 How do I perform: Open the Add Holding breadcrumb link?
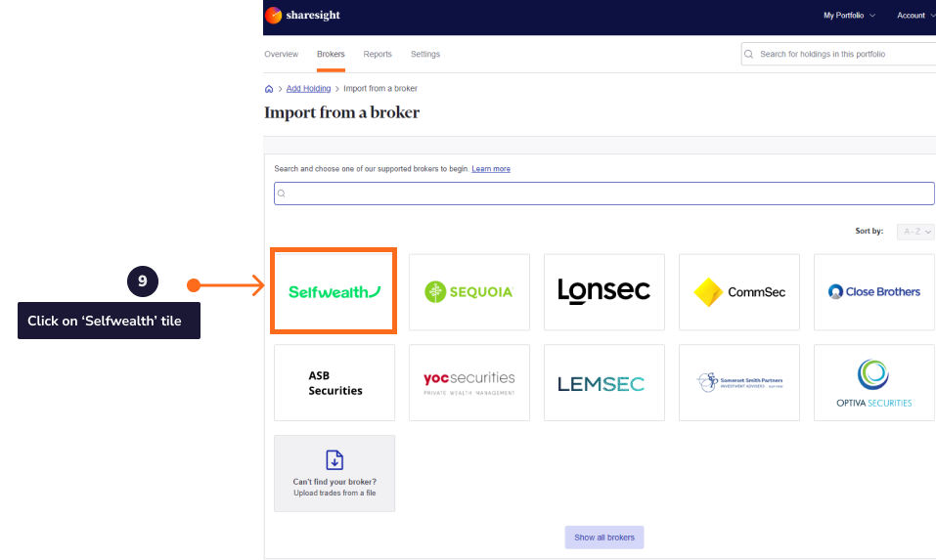click(308, 88)
